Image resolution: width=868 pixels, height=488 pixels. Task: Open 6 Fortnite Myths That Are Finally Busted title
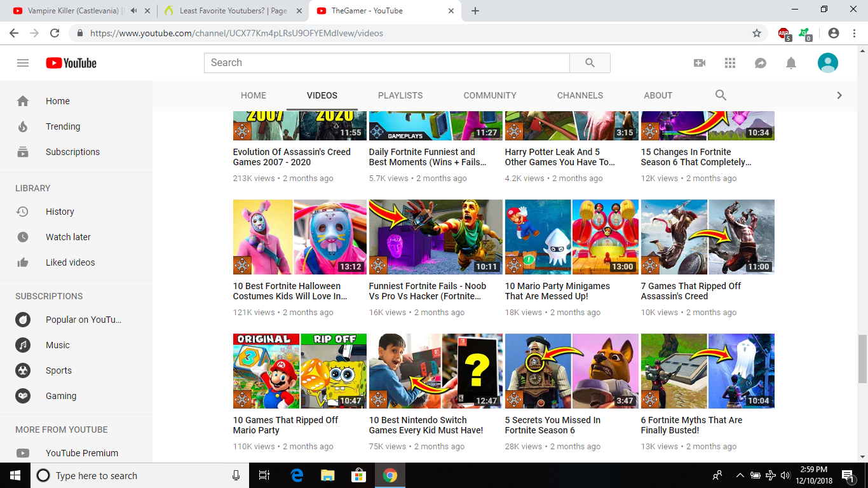point(691,425)
